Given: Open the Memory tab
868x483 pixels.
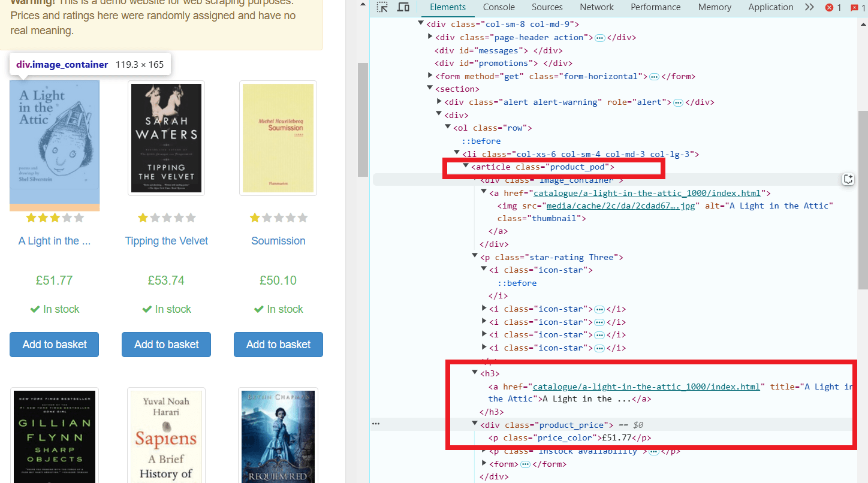Looking at the screenshot, I should (x=715, y=7).
